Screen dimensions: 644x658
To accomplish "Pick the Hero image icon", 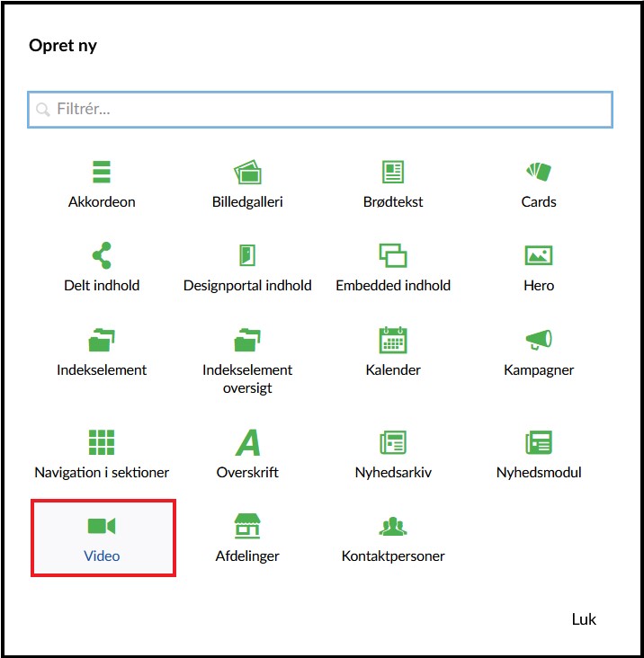I will tap(539, 255).
